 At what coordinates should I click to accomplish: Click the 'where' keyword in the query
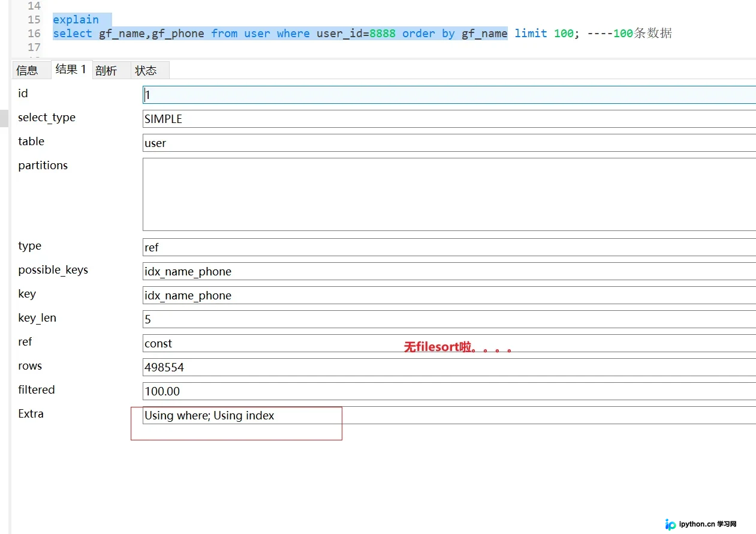pos(293,33)
